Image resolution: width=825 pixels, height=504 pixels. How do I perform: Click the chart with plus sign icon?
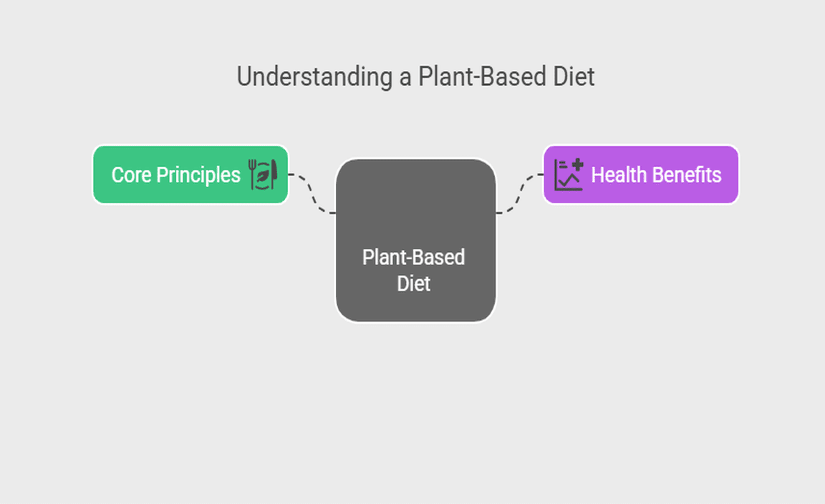[569, 175]
